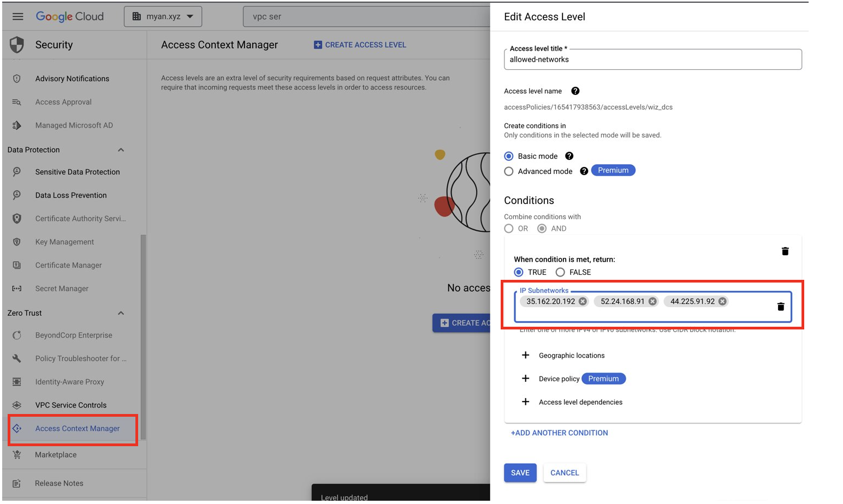Save the edited access level
843x504 pixels.
pyautogui.click(x=520, y=473)
